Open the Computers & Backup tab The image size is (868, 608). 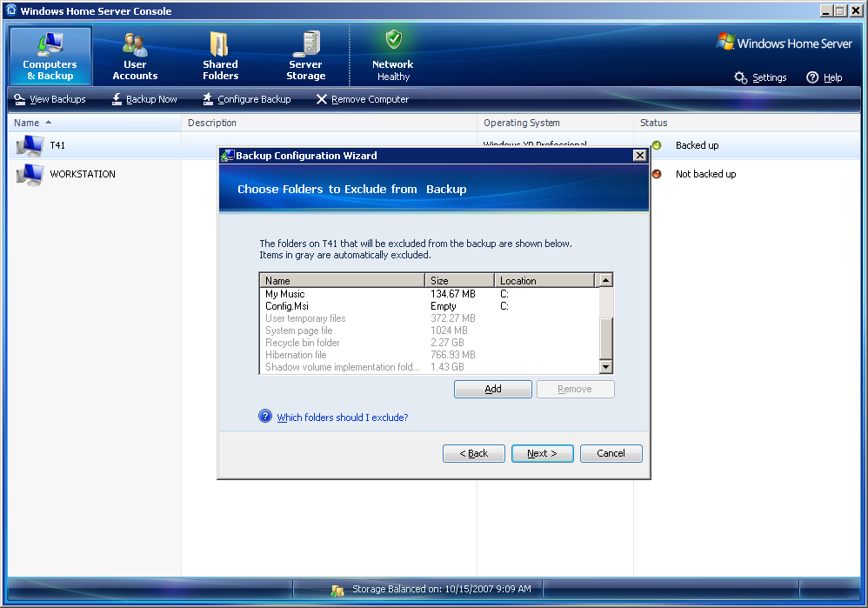click(50, 57)
